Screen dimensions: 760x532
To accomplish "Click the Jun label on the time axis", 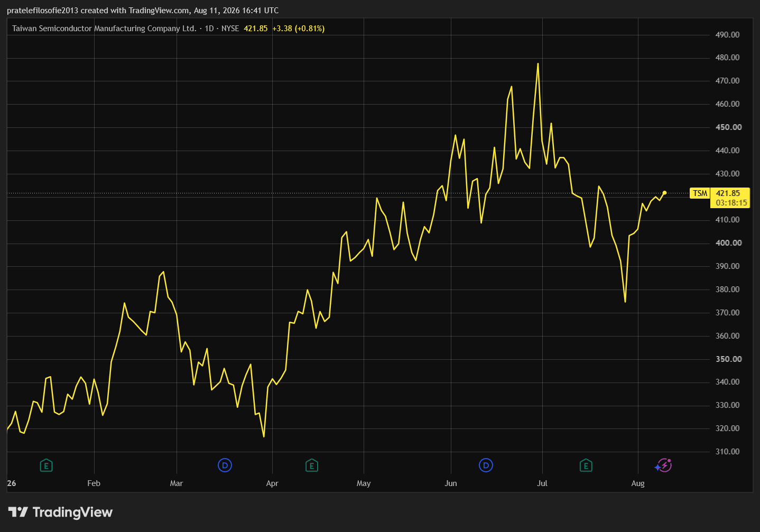I will click(x=451, y=483).
